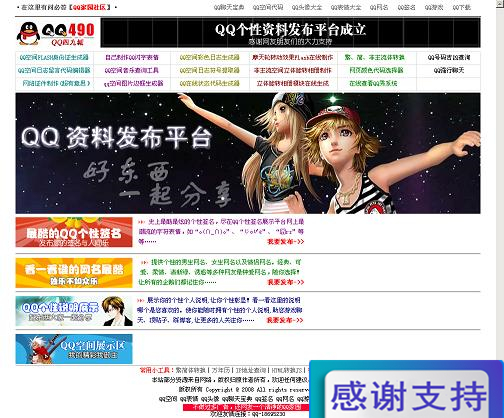Viewport: 504px width, 418px height.
Task: Click the QQ资料发布平台 starry hero banner
Action: (x=248, y=153)
